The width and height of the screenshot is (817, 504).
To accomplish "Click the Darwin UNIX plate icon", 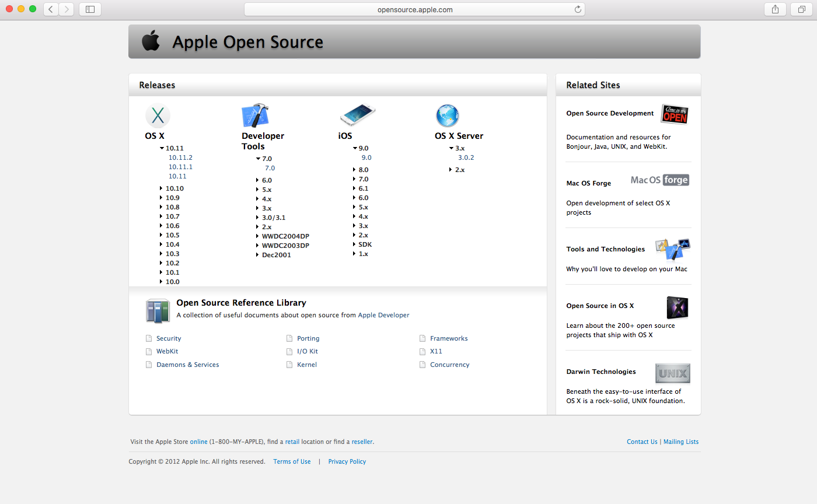I will [673, 373].
